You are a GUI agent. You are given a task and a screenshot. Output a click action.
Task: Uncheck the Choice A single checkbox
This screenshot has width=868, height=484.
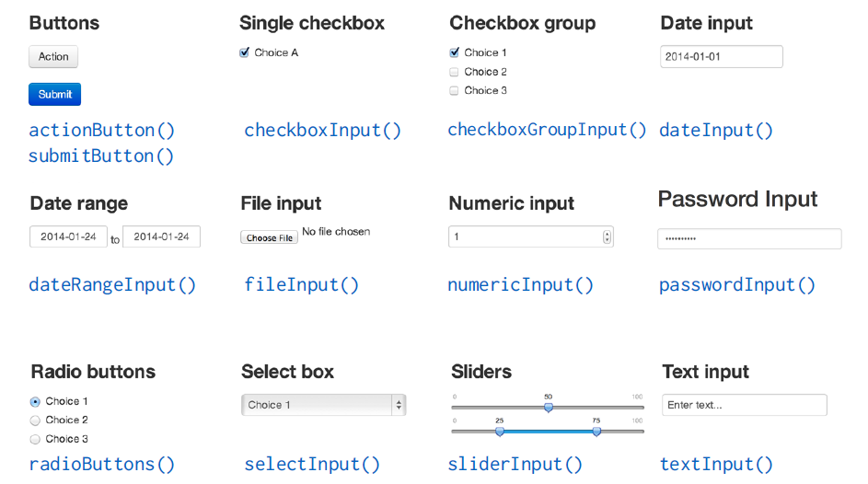point(245,52)
